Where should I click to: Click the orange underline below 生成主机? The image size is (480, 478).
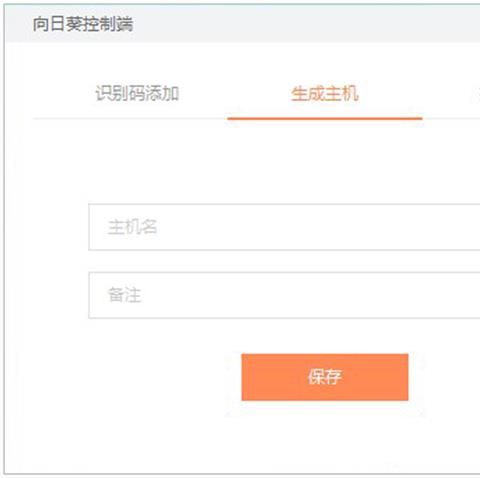pyautogui.click(x=325, y=118)
